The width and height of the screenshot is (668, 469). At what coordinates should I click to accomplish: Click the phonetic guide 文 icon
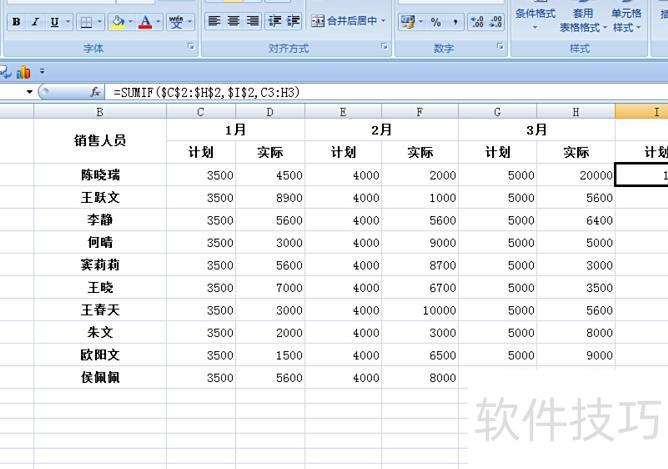click(176, 22)
